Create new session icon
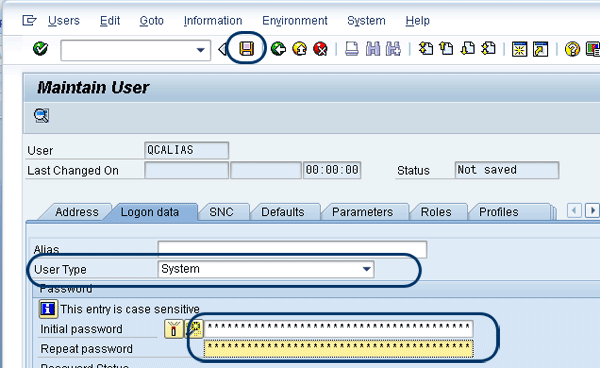The width and height of the screenshot is (600, 368). [519, 49]
